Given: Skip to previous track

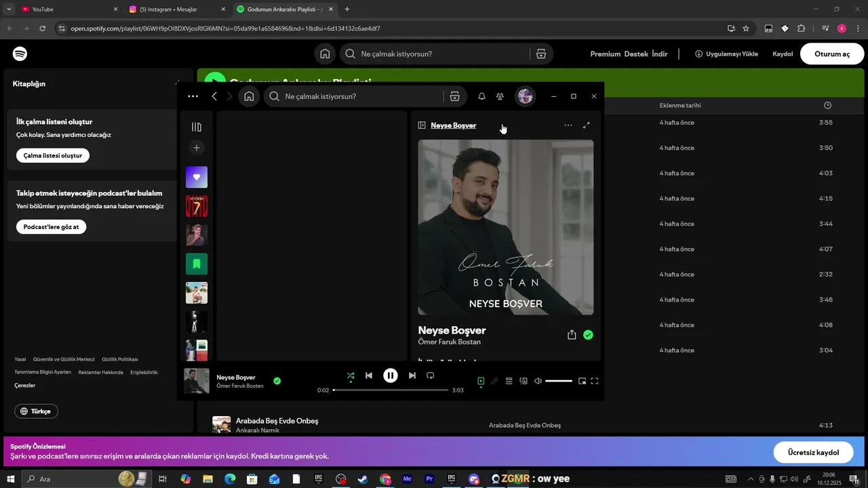Looking at the screenshot, I should pyautogui.click(x=369, y=375).
